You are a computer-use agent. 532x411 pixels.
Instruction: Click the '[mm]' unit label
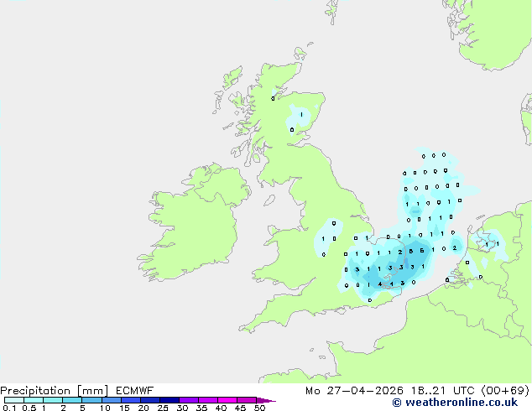click(92, 391)
